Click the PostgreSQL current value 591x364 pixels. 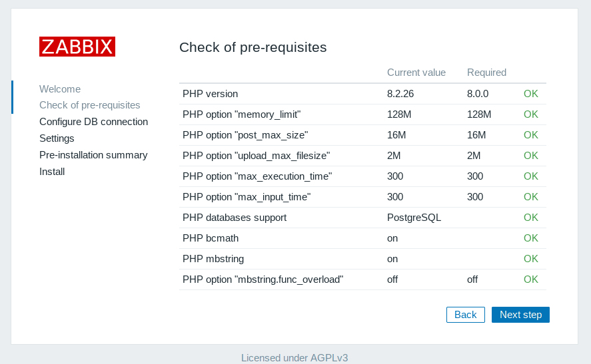coord(414,218)
